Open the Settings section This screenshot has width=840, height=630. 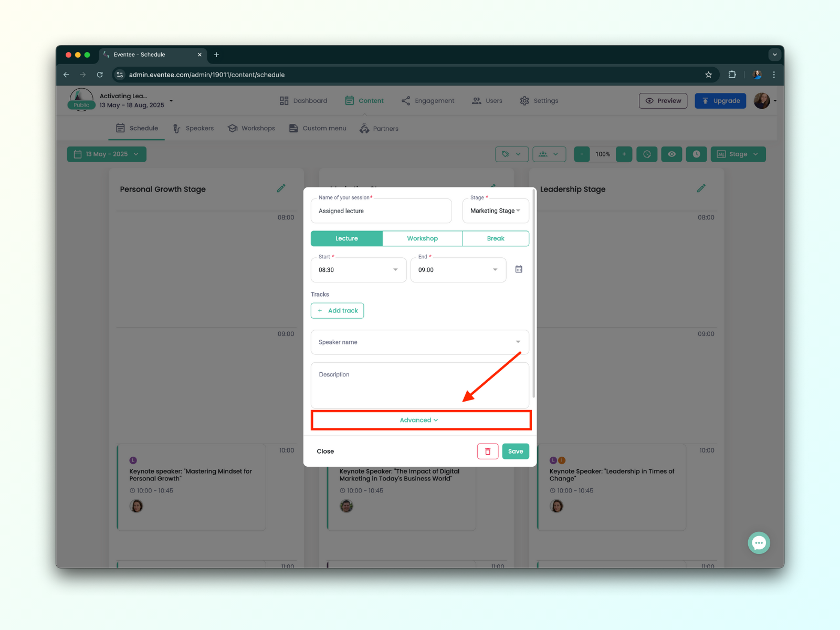point(539,101)
